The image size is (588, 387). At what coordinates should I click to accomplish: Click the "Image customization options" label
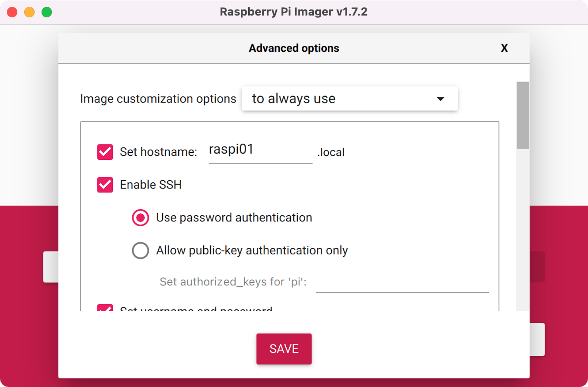click(158, 99)
